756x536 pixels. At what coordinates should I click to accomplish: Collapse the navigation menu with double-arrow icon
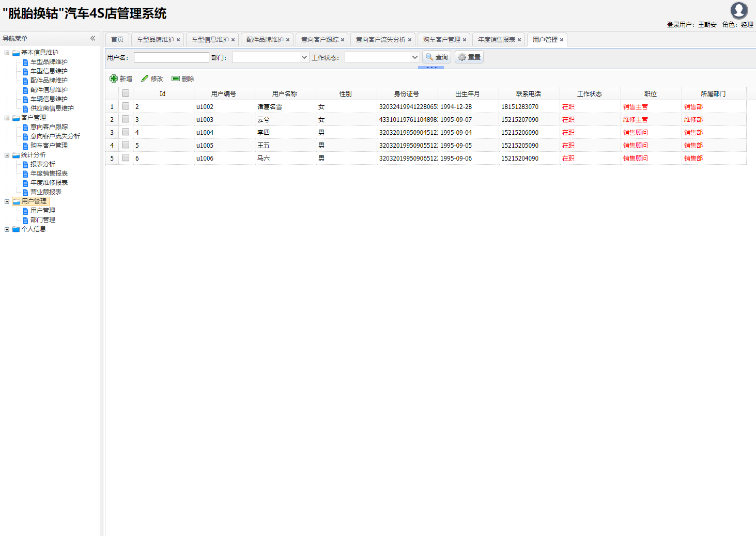pos(93,38)
